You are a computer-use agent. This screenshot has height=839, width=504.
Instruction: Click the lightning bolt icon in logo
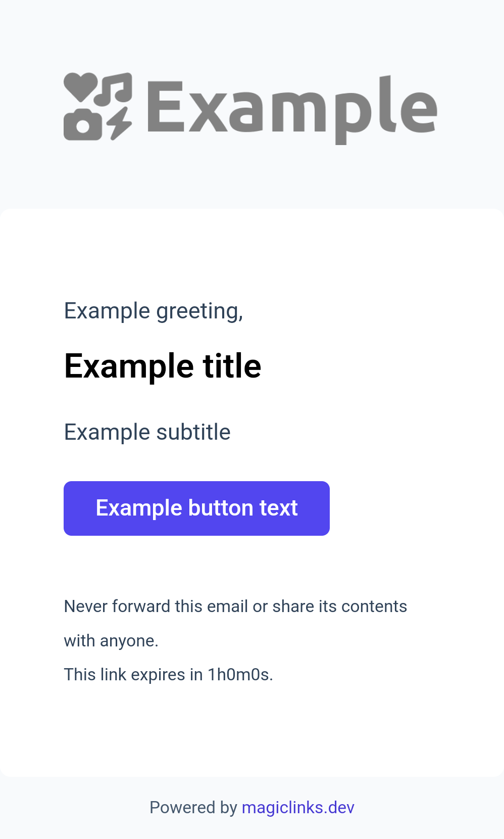coord(120,123)
